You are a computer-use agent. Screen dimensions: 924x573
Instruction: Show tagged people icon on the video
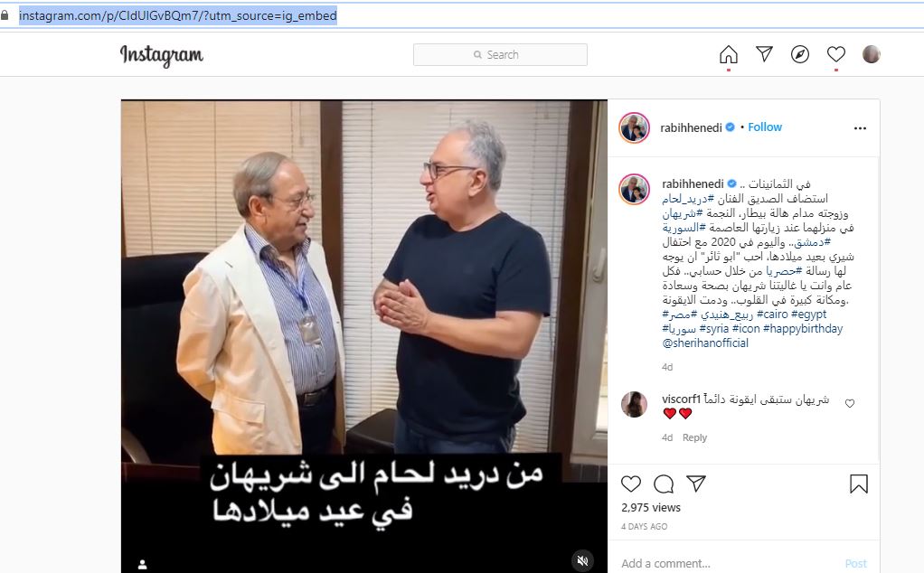(142, 564)
